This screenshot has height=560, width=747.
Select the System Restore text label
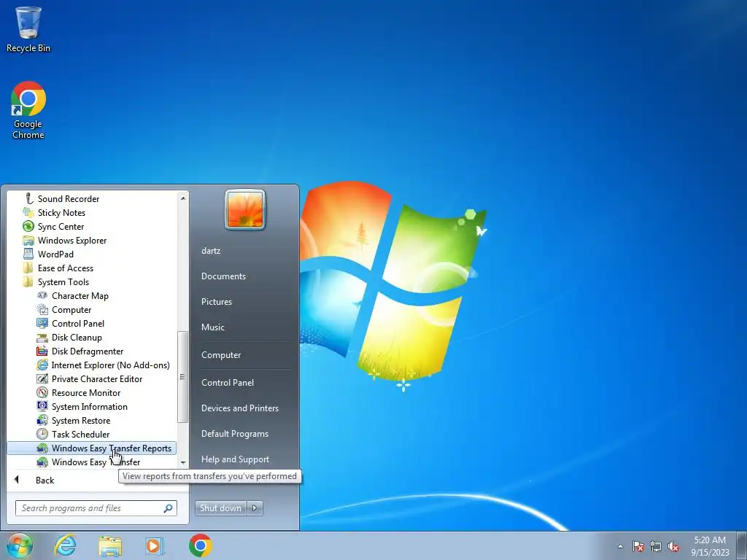coord(81,420)
